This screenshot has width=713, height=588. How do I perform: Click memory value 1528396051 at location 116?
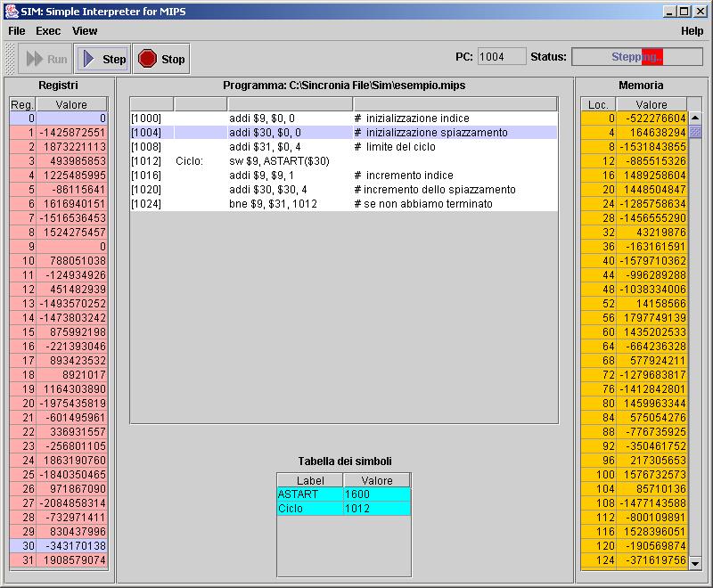[654, 532]
